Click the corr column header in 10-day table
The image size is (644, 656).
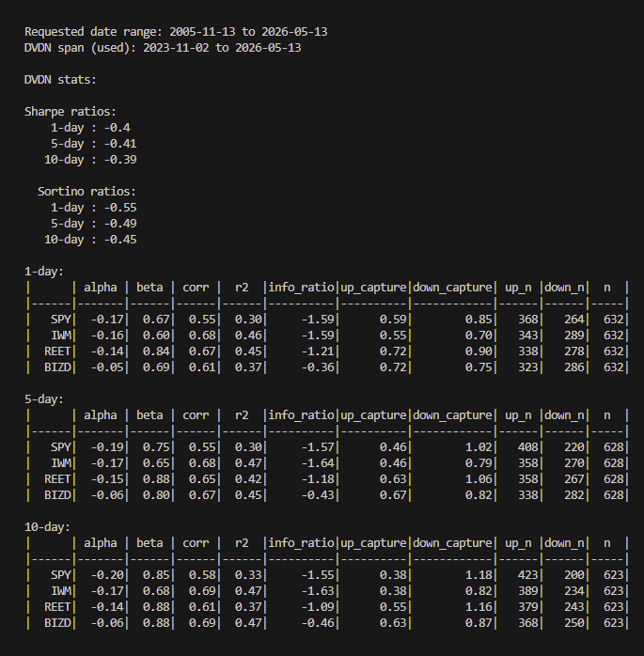pos(196,543)
